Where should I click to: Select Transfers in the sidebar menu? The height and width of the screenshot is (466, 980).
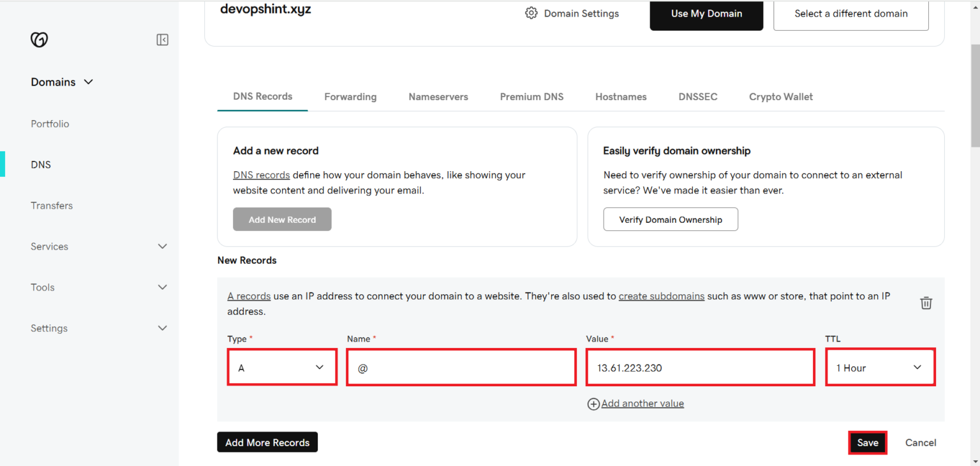[52, 205]
